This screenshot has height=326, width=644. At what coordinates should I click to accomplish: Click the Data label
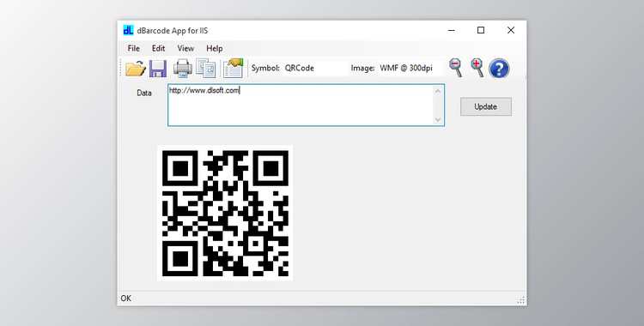[x=144, y=94]
